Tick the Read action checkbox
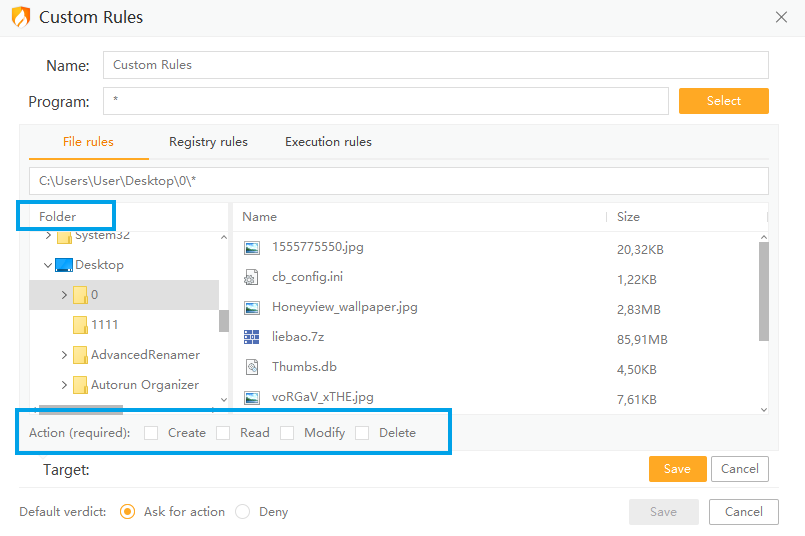 point(224,433)
